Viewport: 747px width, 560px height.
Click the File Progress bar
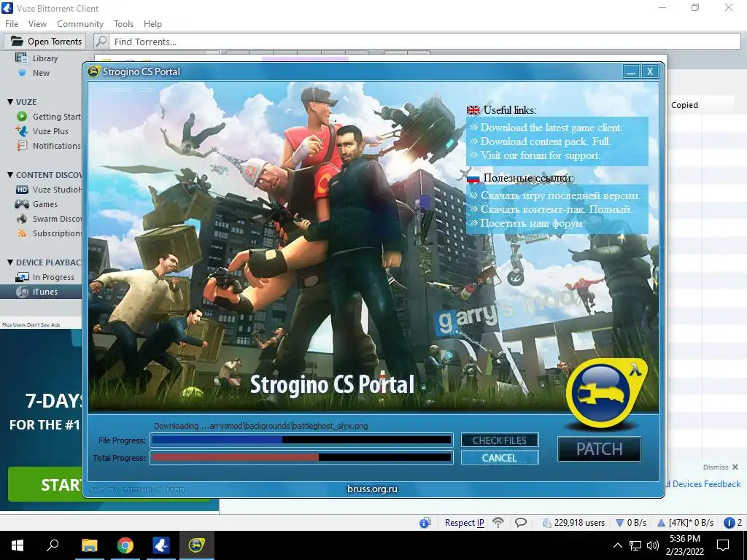301,440
